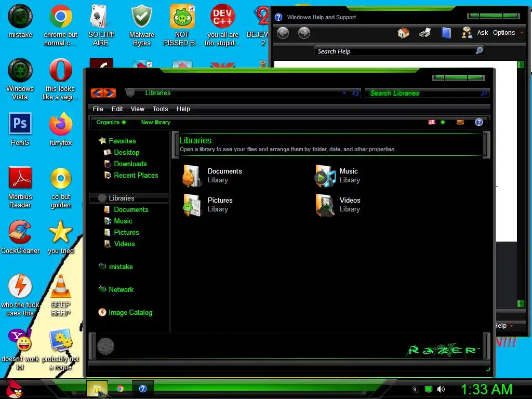Open the Music library icon
The width and height of the screenshot is (532, 399).
325,176
